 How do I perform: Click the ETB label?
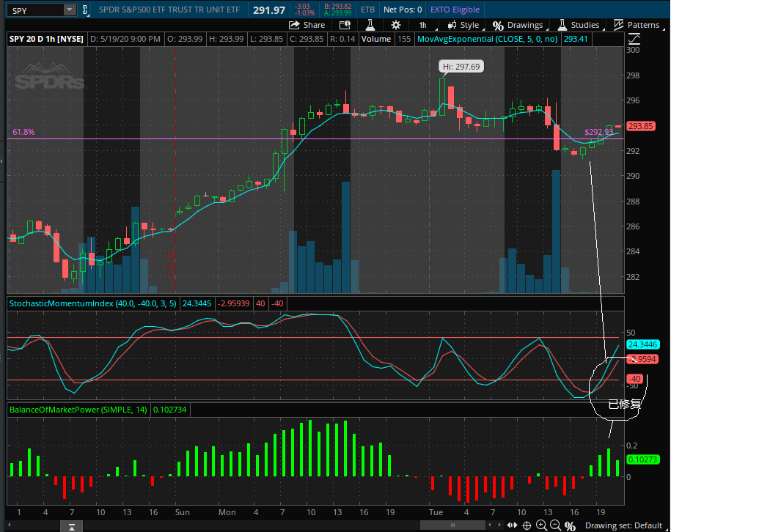pos(367,10)
